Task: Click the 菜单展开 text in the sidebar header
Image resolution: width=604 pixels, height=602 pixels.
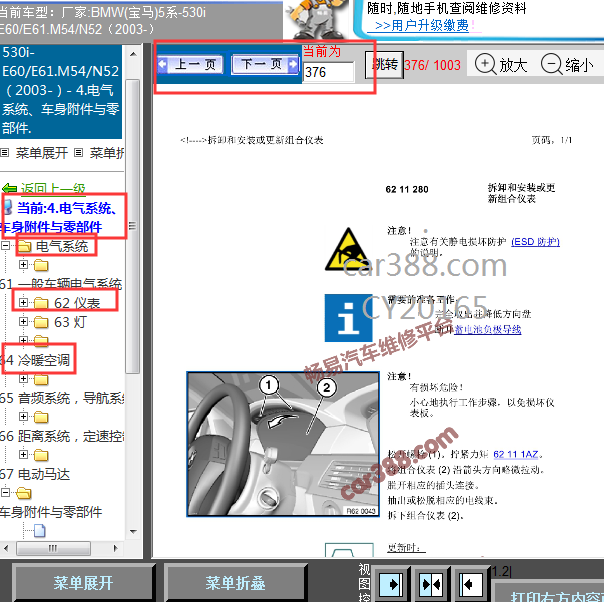Action: pos(42,153)
